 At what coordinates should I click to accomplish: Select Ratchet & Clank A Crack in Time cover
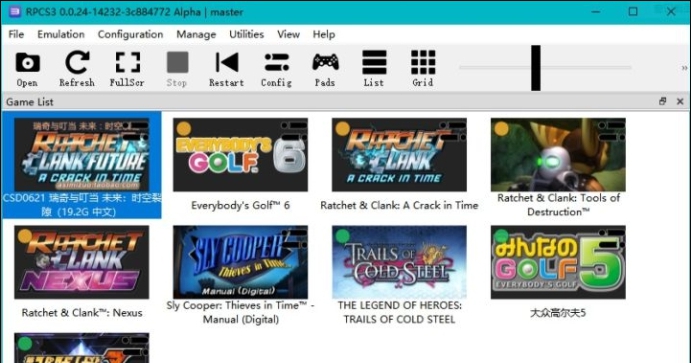click(x=399, y=155)
